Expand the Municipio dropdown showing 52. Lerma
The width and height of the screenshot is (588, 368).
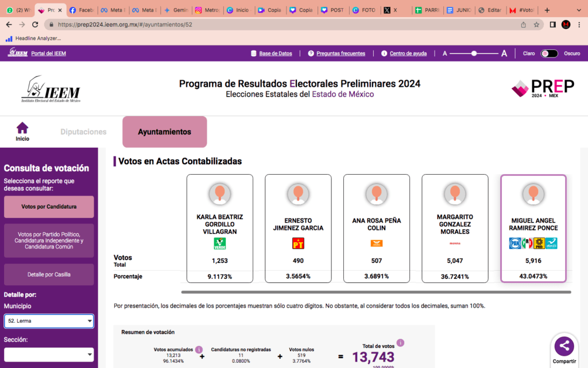(49, 321)
